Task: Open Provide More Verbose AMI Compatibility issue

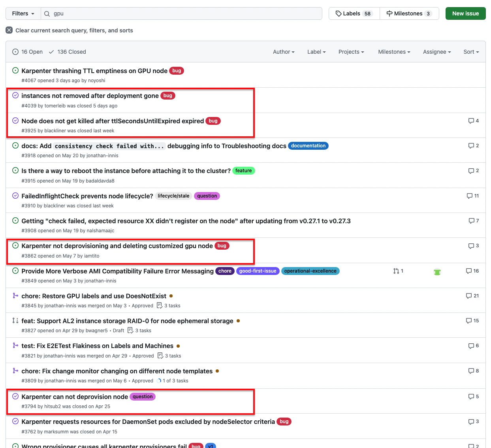Action: coord(117,271)
